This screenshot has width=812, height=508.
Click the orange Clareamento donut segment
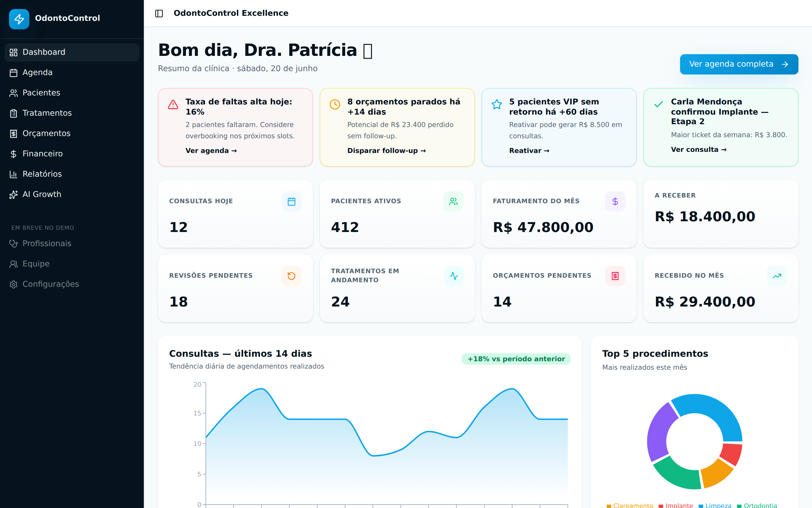pyautogui.click(x=716, y=473)
